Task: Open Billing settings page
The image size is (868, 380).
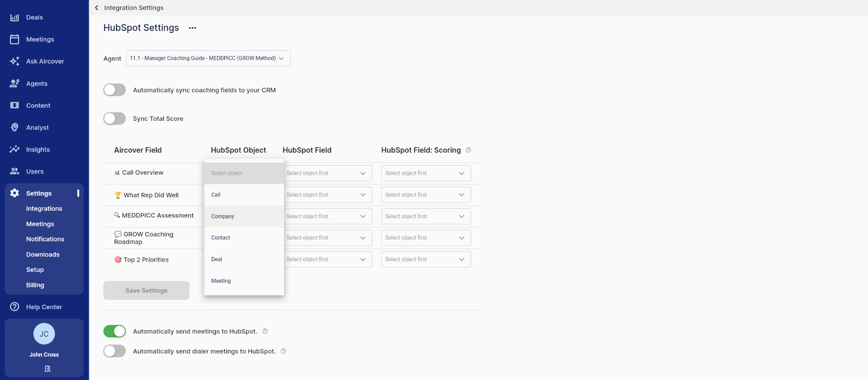Action: pyautogui.click(x=35, y=285)
